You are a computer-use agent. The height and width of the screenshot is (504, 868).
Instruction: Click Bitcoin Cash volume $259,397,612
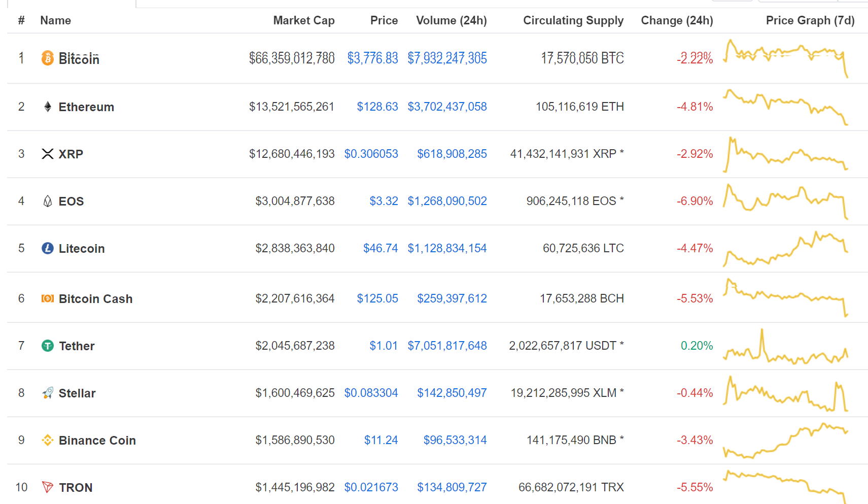pyautogui.click(x=452, y=298)
